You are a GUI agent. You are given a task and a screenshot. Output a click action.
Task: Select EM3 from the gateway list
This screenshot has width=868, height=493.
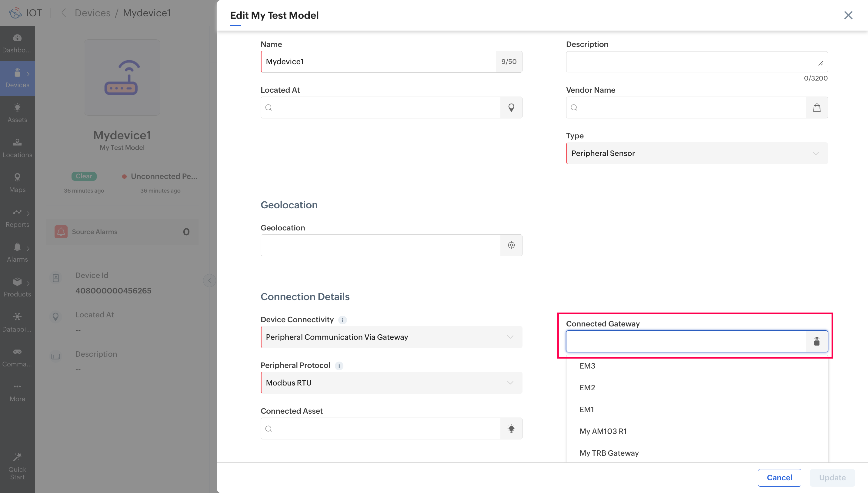click(587, 366)
